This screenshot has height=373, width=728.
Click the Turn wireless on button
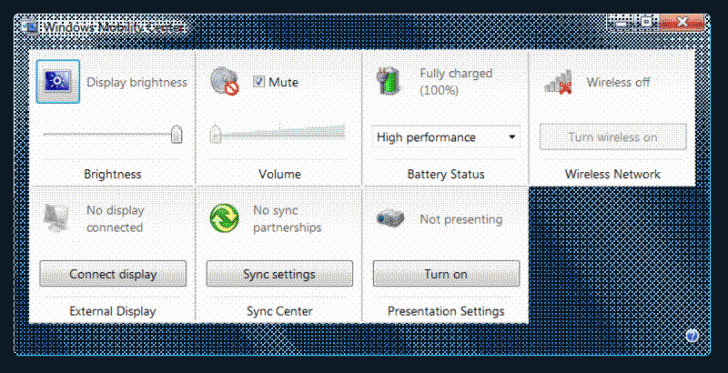612,137
